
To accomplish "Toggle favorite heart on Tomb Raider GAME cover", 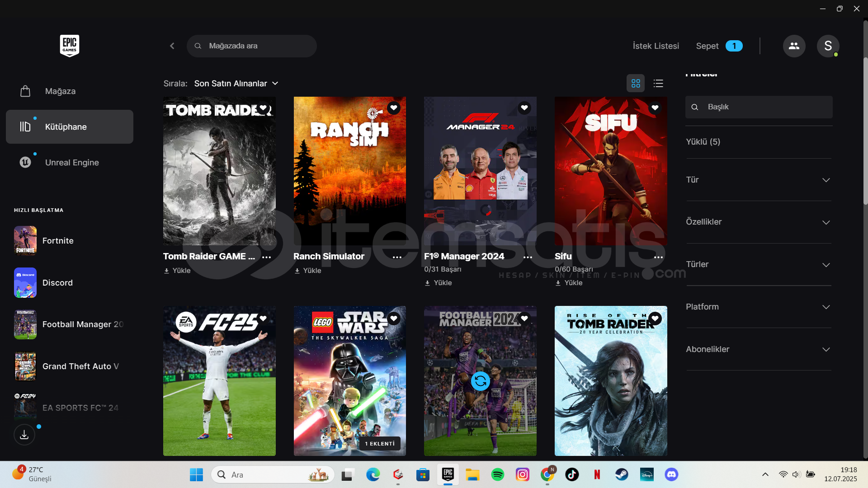I will (x=263, y=108).
